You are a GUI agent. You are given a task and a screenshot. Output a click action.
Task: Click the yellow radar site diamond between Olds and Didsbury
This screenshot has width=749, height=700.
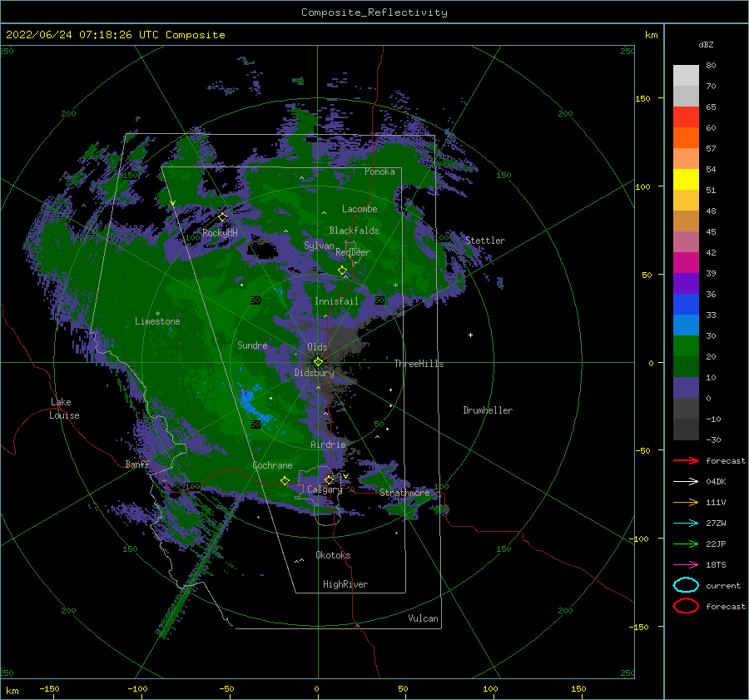[x=318, y=362]
